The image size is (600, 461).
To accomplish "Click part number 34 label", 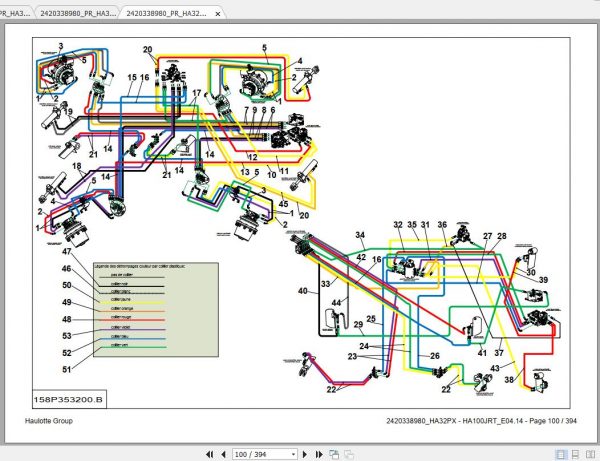I will click(360, 235).
